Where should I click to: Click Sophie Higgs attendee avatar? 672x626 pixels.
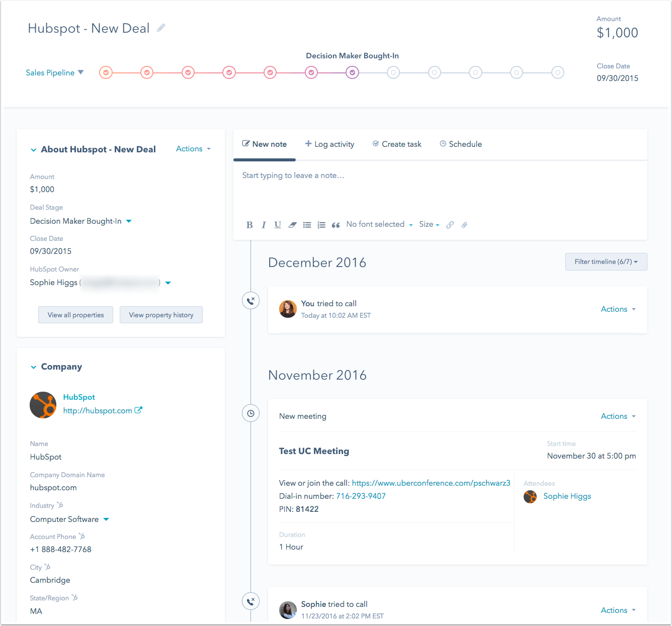click(530, 497)
